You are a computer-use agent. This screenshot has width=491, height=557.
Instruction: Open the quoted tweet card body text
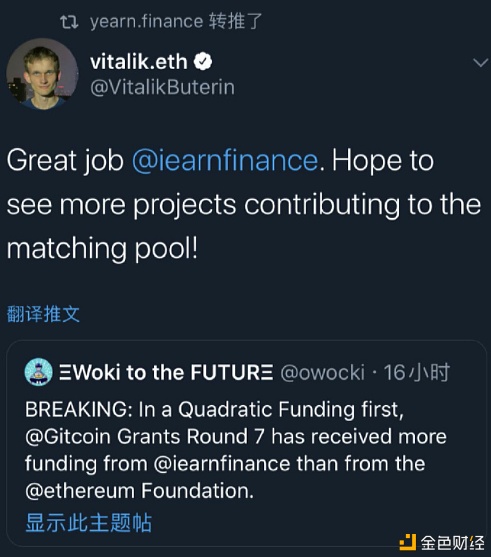[236, 450]
